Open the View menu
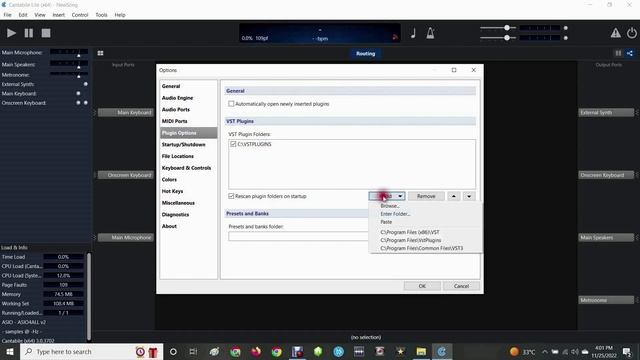 40,15
